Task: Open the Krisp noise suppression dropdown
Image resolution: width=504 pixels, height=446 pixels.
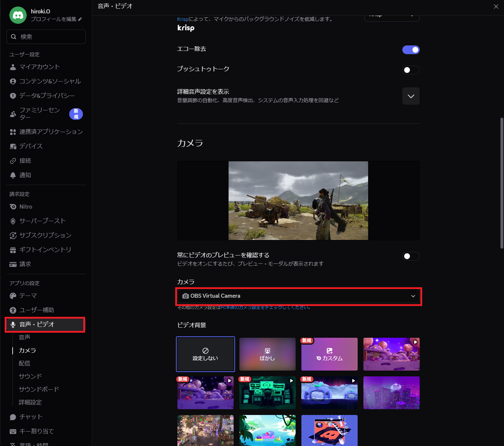Action: pos(392,17)
